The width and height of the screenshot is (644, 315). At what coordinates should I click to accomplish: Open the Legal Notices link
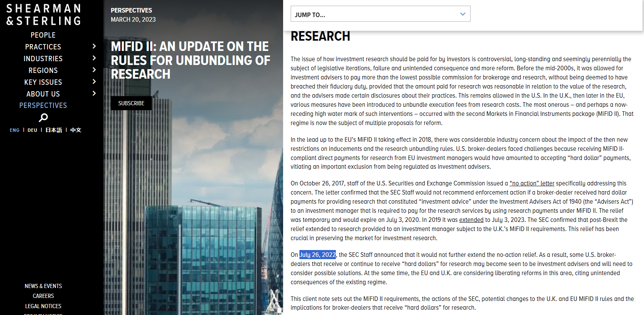[x=43, y=306]
